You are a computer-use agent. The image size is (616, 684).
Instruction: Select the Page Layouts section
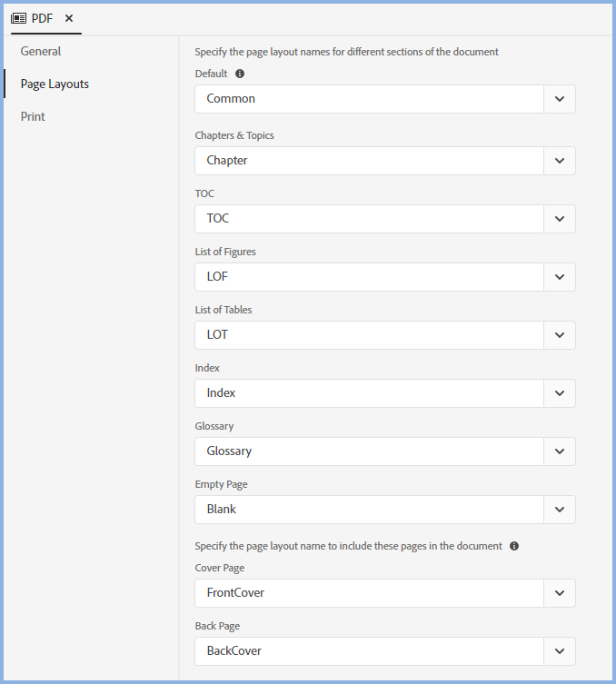[55, 84]
